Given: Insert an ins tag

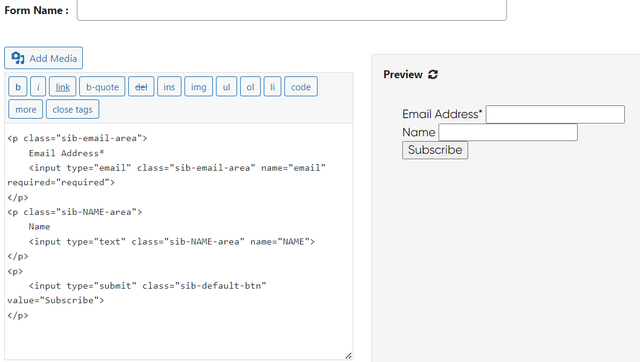Looking at the screenshot, I should 169,87.
